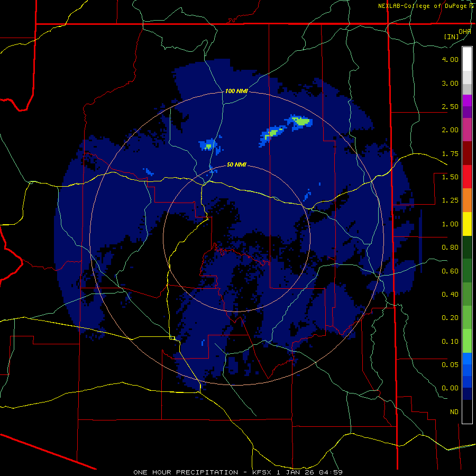Click the 1.25 legend value
Screen dimensions: 476x476
[450, 200]
